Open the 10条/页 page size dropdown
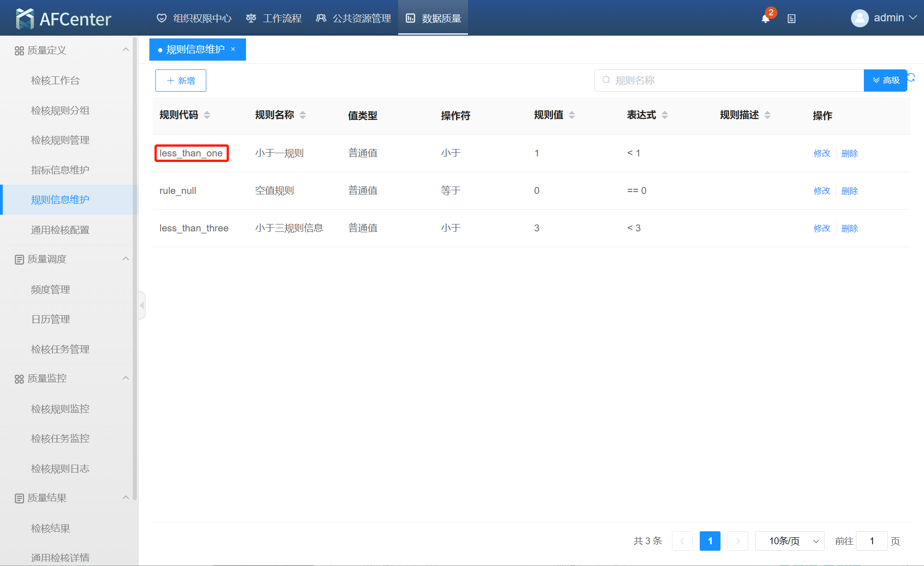924x566 pixels. pyautogui.click(x=789, y=541)
